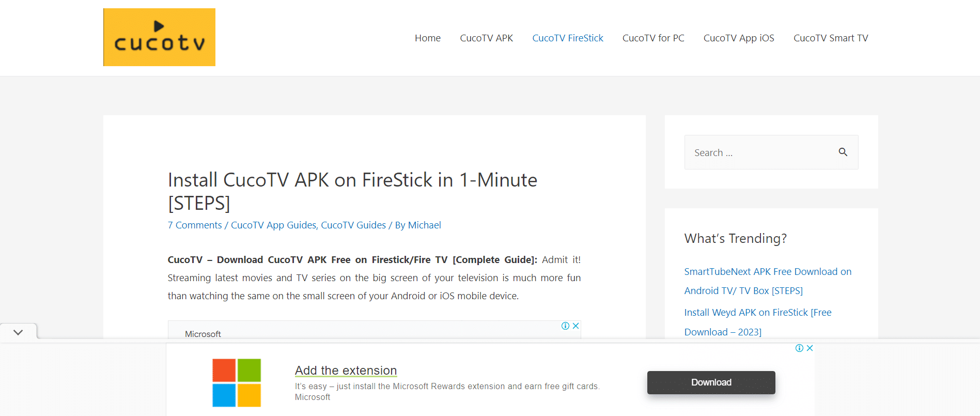Open CucoTV App Guides category
Image resolution: width=980 pixels, height=416 pixels.
click(x=273, y=225)
